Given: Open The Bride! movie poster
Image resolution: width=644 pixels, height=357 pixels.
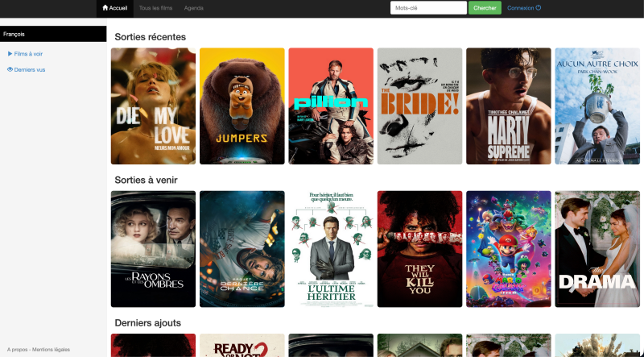Looking at the screenshot, I should click(x=419, y=106).
